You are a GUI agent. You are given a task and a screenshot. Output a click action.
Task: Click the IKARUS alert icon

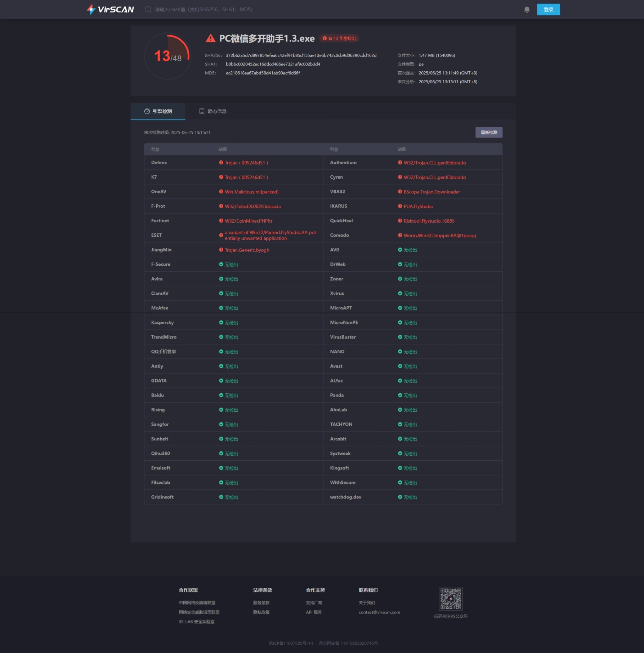click(x=400, y=206)
